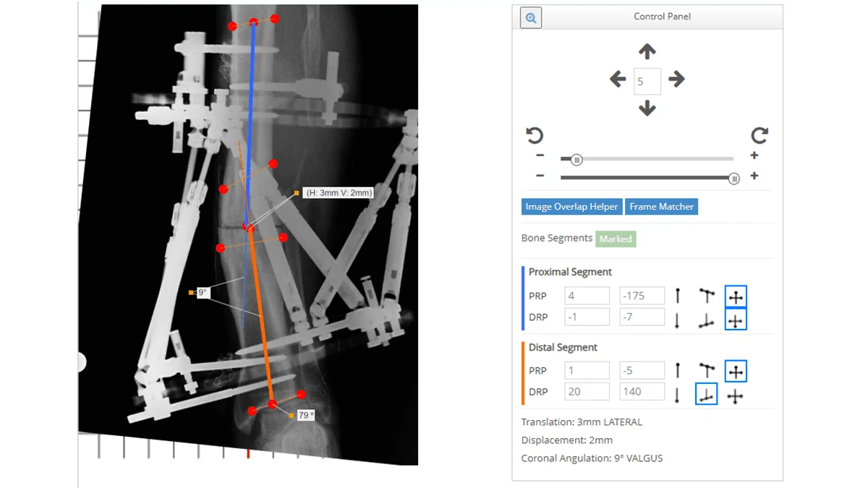Click Coronal Angulation: 9° VALGUS text
The height and width of the screenshot is (488, 868).
pyautogui.click(x=592, y=458)
